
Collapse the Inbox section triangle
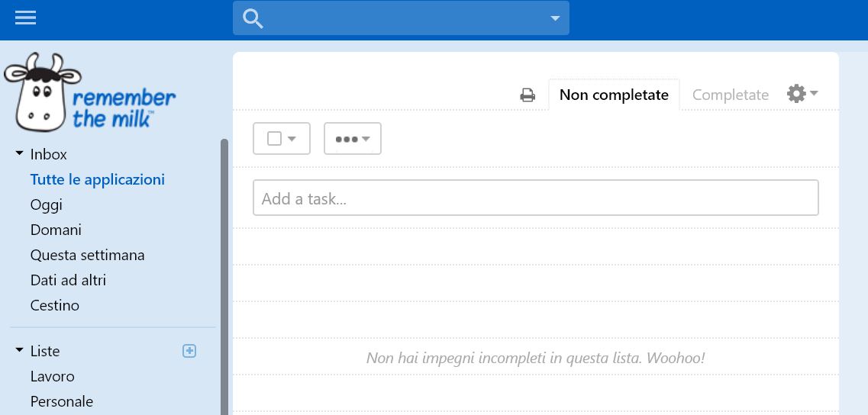pyautogui.click(x=19, y=153)
